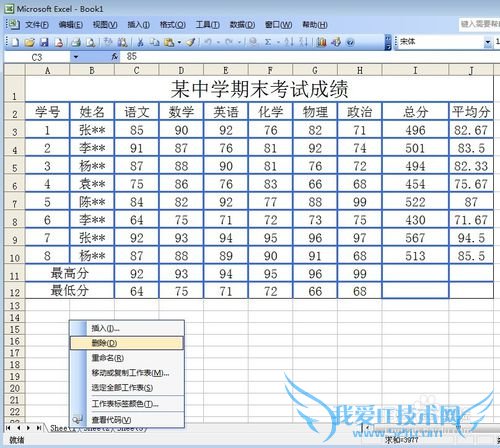
Task: Open the 帮助(H) menu
Action: [315, 25]
